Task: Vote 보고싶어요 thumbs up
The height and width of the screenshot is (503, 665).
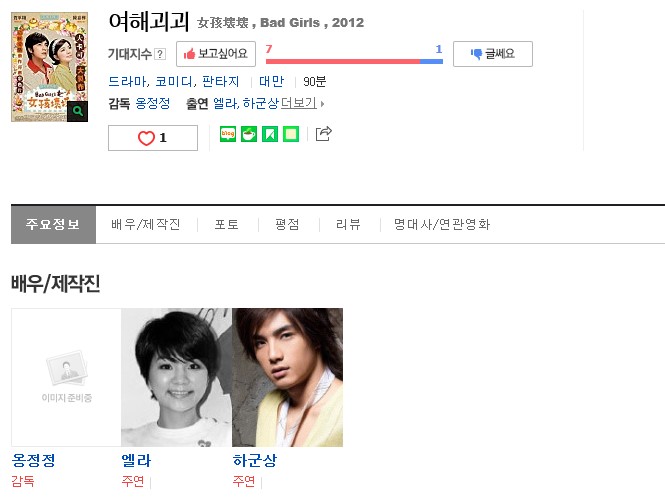Action: pos(216,54)
